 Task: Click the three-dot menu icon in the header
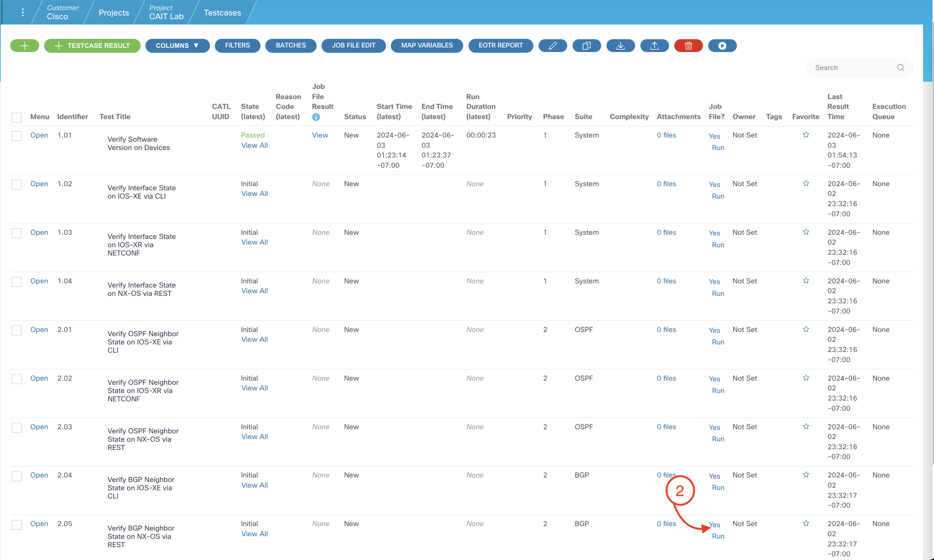[23, 12]
